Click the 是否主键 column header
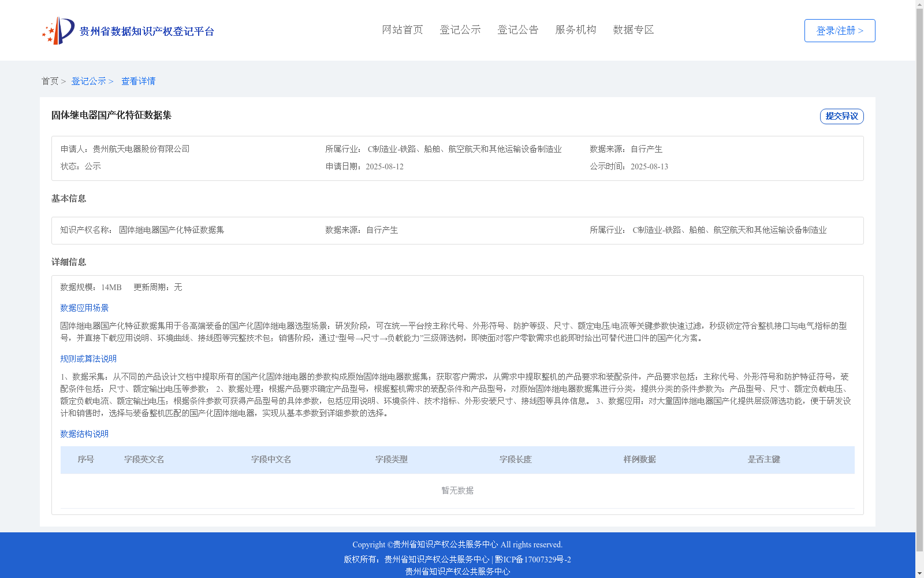924x578 pixels. [x=764, y=460]
